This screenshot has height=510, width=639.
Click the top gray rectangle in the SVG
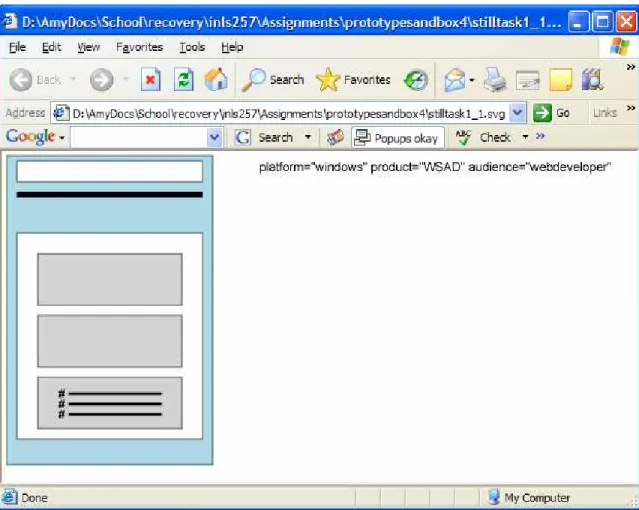[110, 279]
